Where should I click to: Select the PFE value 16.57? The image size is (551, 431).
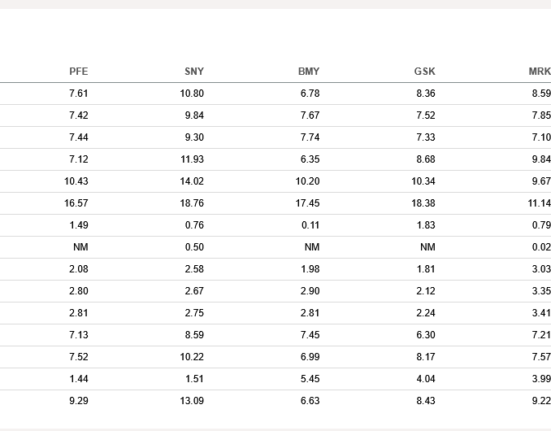point(76,203)
